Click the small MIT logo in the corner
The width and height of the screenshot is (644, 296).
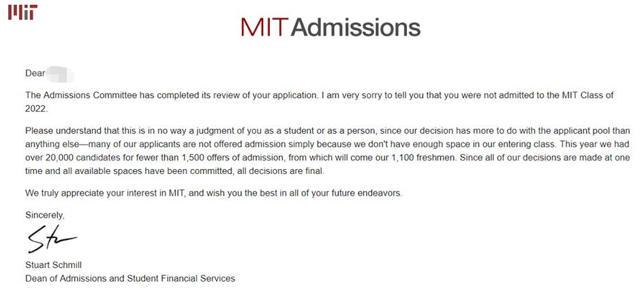(x=22, y=12)
